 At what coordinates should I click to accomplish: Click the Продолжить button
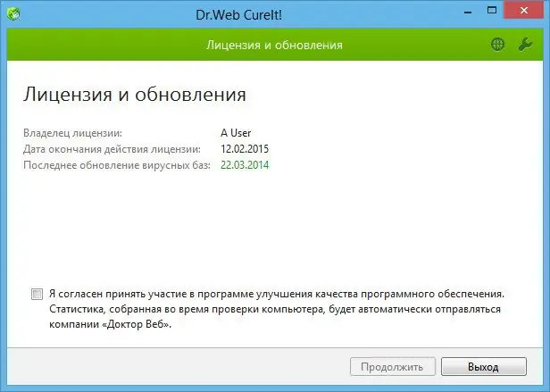click(x=393, y=367)
